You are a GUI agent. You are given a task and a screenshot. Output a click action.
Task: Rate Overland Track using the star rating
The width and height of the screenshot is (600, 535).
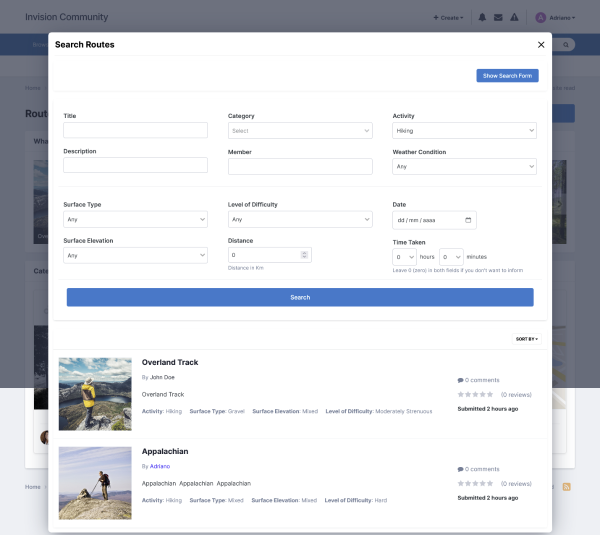476,395
